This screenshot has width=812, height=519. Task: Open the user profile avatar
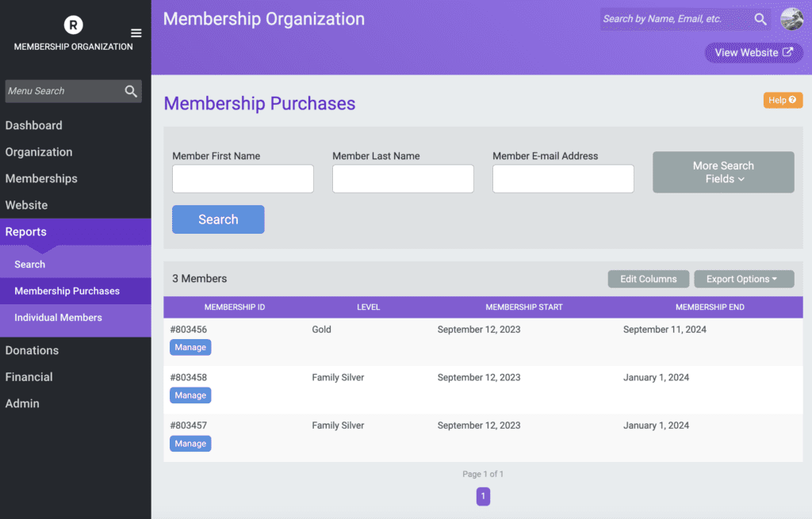(792, 19)
